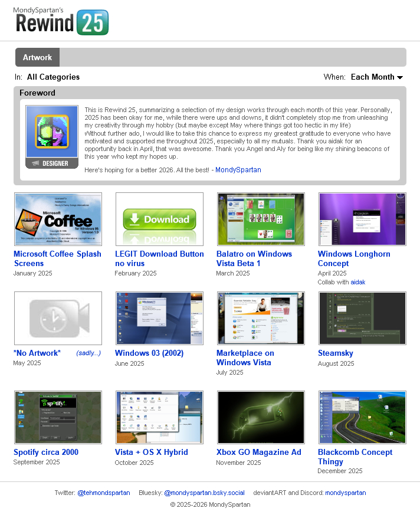Click the Steamsky title link
Viewport: 420px width, 518px height.
click(335, 353)
